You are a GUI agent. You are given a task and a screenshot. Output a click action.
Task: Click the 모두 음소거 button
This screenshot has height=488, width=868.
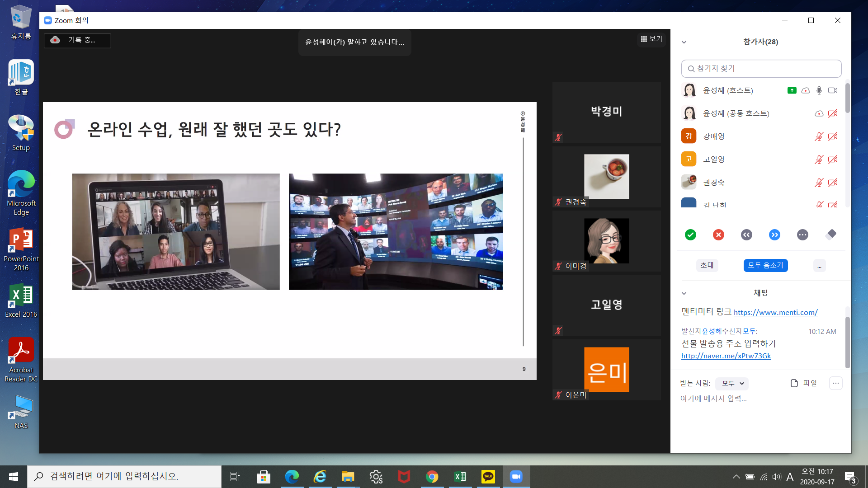click(765, 265)
